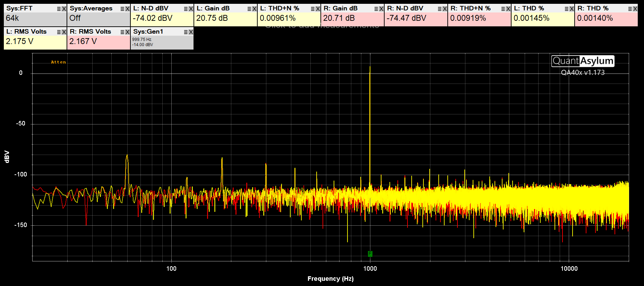Click the dBV vertical axis label
This screenshot has width=644, height=286.
(7, 157)
